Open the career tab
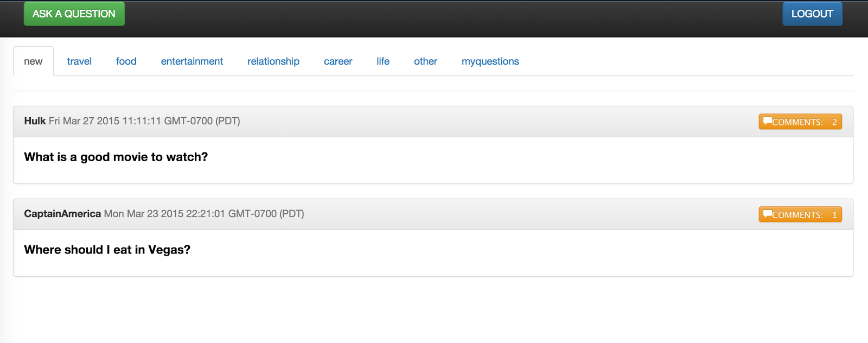 338,61
